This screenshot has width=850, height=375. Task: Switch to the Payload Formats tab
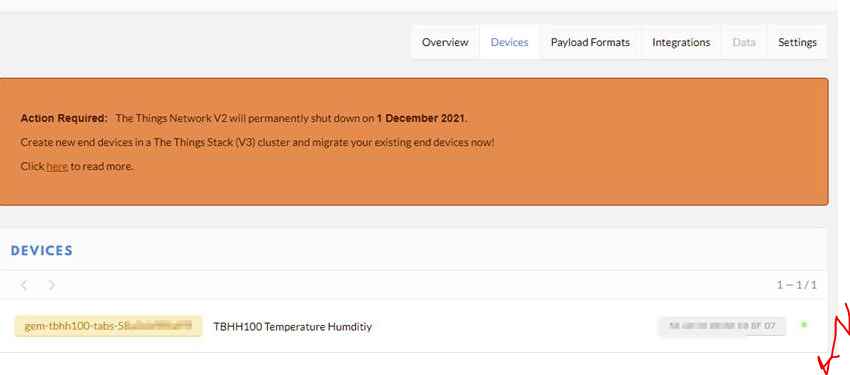tap(590, 42)
